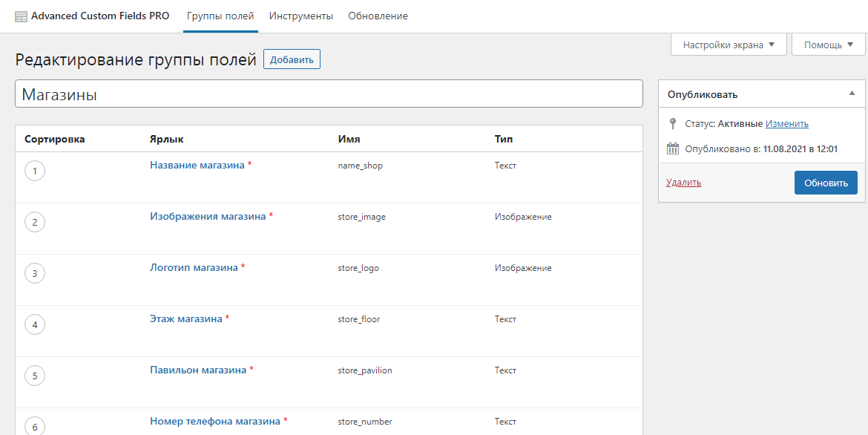The width and height of the screenshot is (868, 435).
Task: Click the Сортировка column header
Action: (x=55, y=139)
